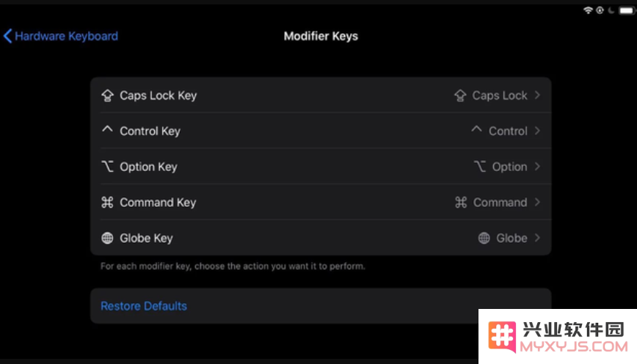Click the Command Key symbol icon
637x364 pixels.
pos(107,202)
